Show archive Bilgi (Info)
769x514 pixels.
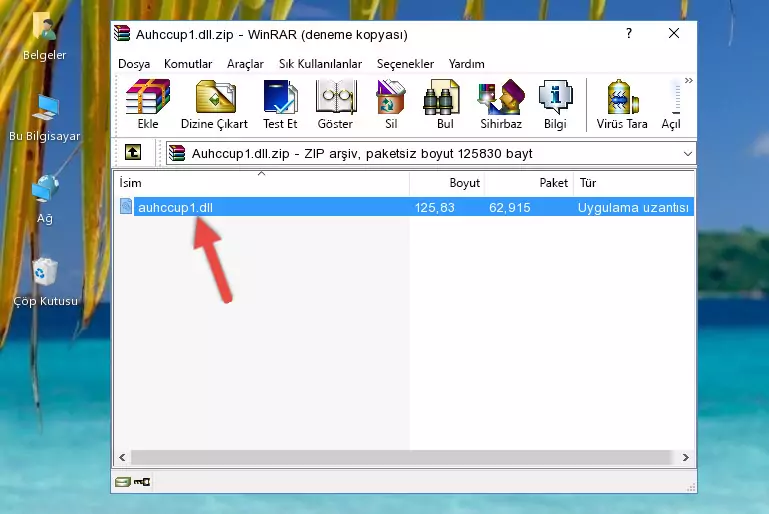click(555, 104)
